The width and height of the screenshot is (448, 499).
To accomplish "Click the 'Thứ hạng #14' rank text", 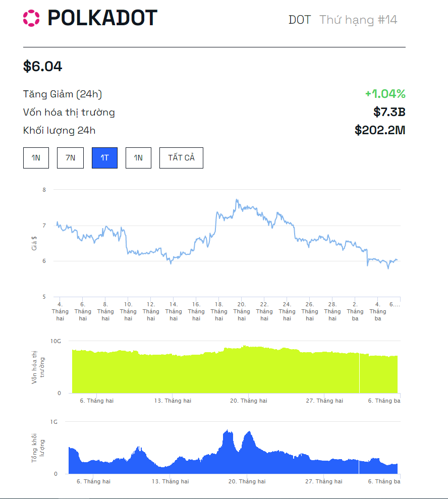I will coord(358,20).
